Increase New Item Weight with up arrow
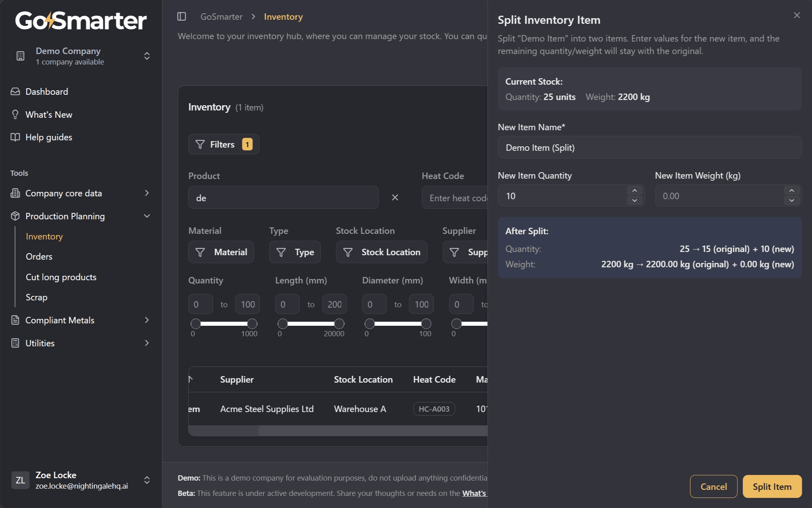The image size is (812, 508). 792,191
